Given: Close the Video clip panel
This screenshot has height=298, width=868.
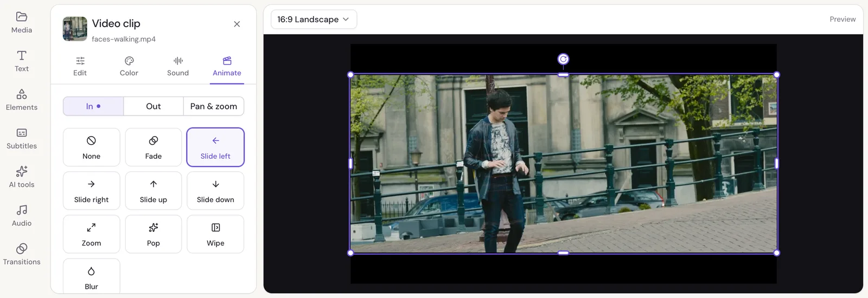Looking at the screenshot, I should (x=237, y=24).
